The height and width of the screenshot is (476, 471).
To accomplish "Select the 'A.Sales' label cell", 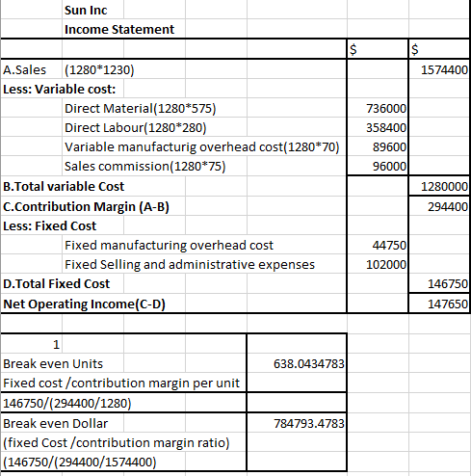I will [x=25, y=69].
